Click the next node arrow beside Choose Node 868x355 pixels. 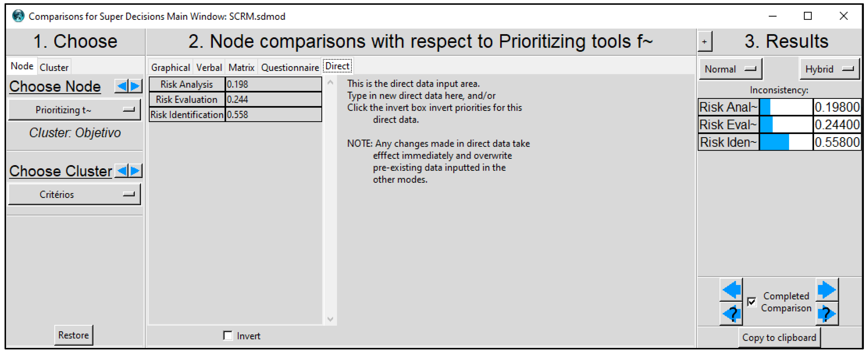(135, 86)
